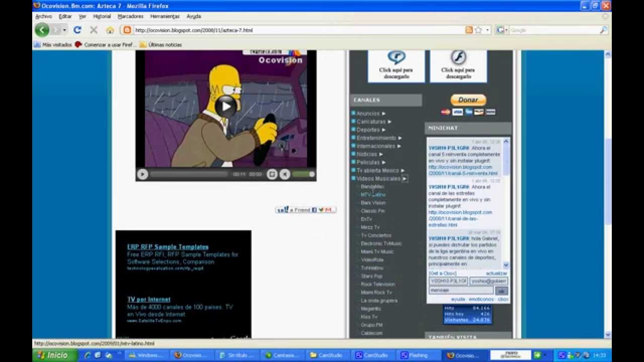Bookmark this page with the star icon

[478, 30]
